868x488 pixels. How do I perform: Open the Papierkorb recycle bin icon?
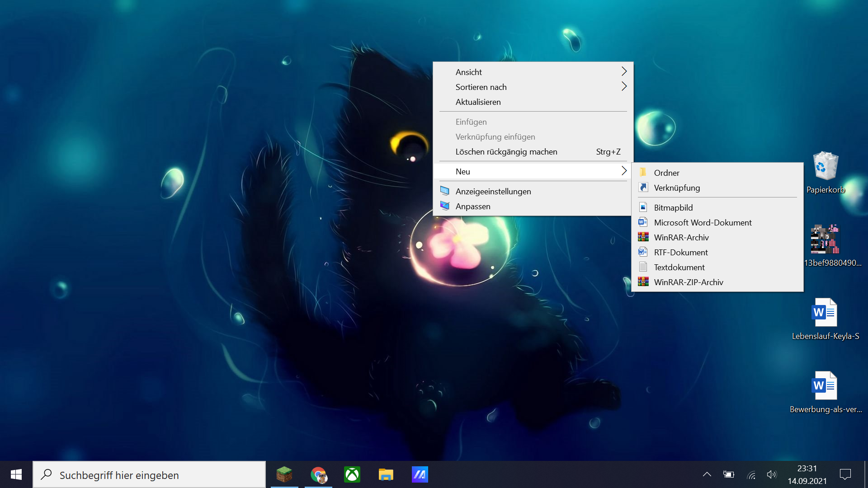pos(826,167)
